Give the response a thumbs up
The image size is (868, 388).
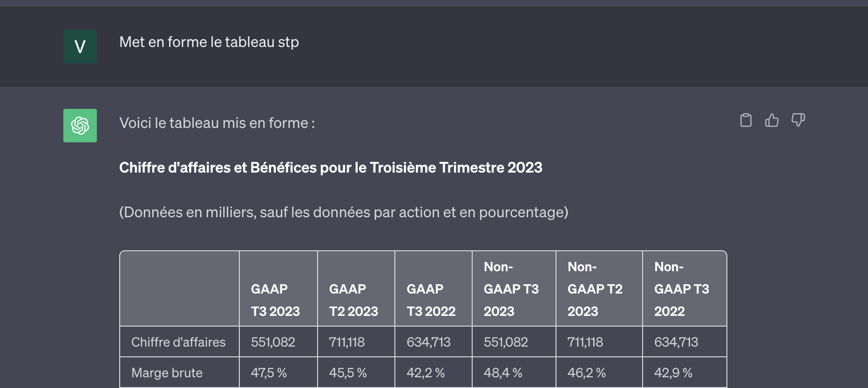(772, 120)
